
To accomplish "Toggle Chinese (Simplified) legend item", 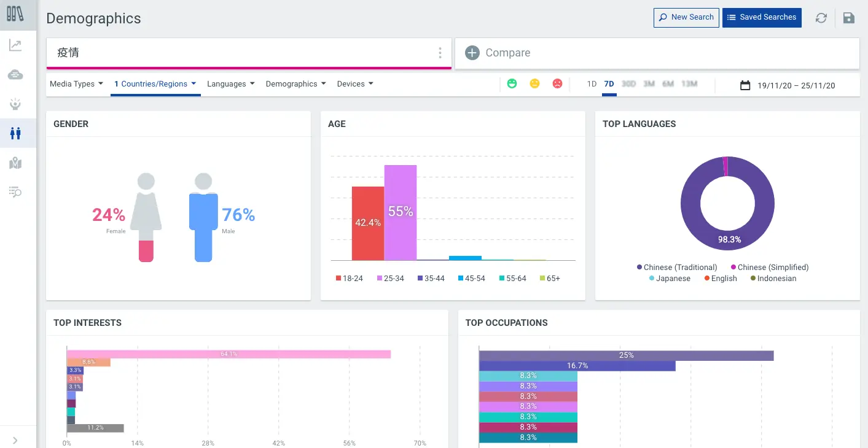I will pyautogui.click(x=769, y=268).
